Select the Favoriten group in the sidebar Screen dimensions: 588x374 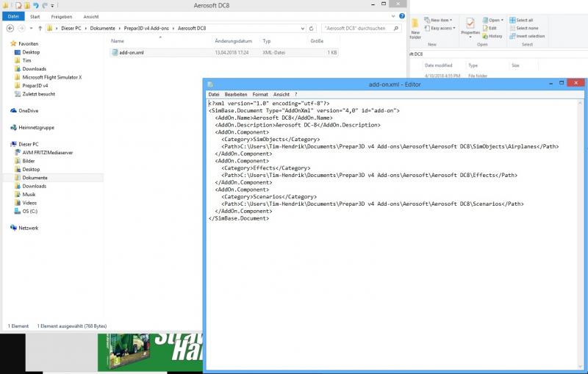click(28, 44)
